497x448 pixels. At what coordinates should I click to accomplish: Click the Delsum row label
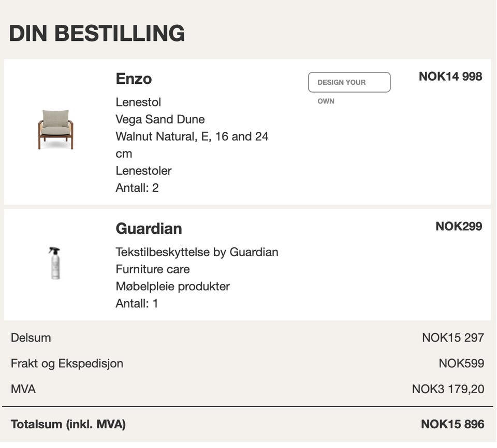pos(31,338)
